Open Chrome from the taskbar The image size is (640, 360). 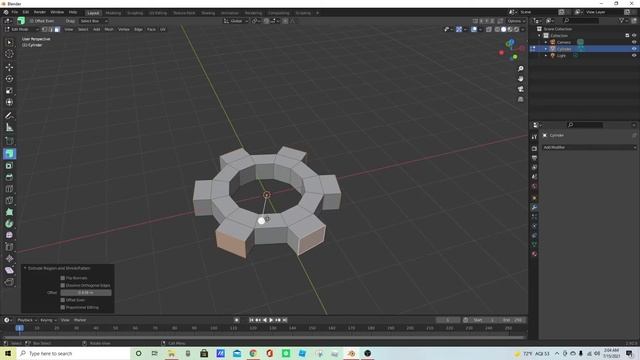[253, 353]
